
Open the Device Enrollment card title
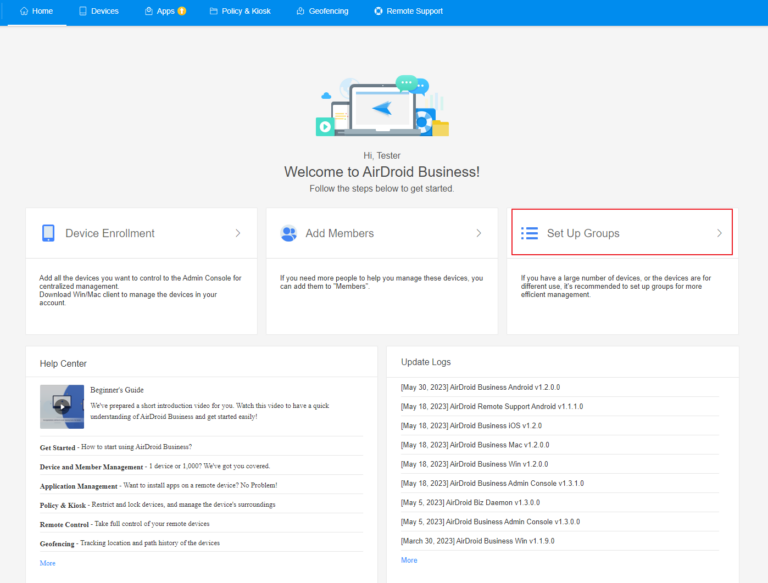[110, 233]
